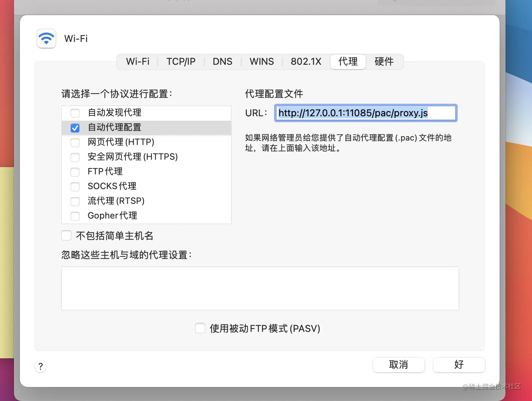Screen dimensions: 532x401
Task: Enable 安全网页代理 (HTTPS) checkbox
Action: [75, 157]
